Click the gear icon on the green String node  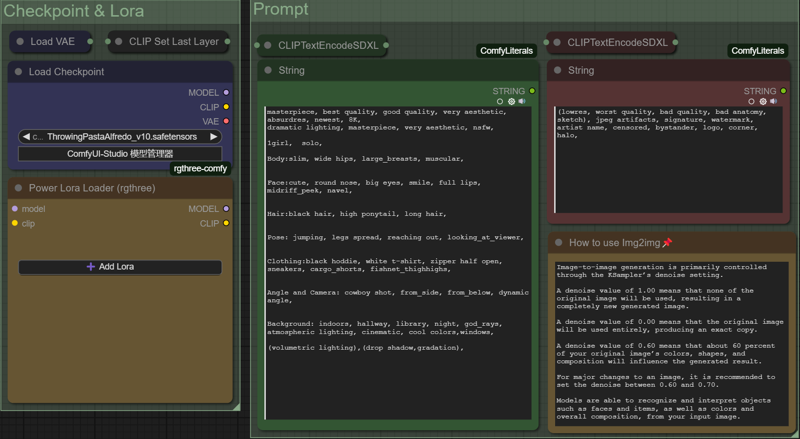click(511, 102)
